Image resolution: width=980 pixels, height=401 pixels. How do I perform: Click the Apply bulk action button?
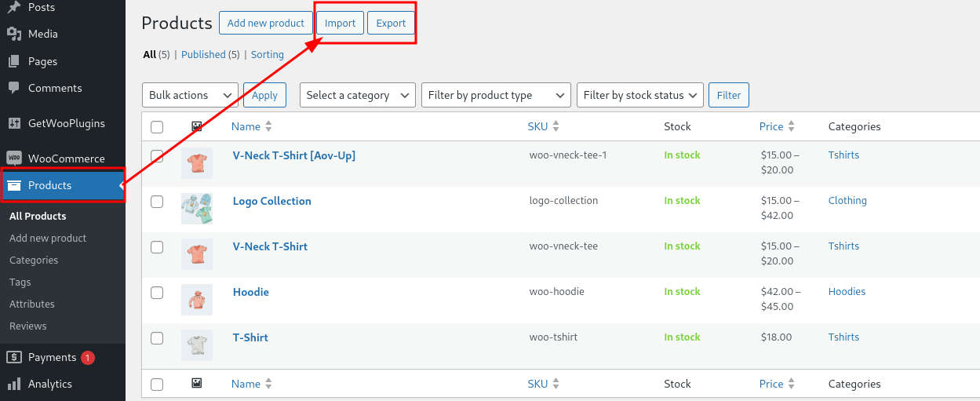coord(265,95)
